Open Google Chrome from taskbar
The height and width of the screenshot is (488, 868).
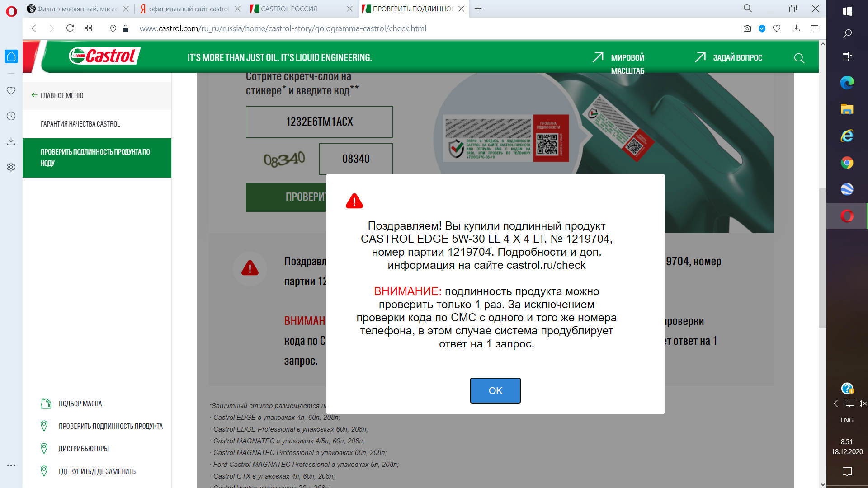(847, 163)
